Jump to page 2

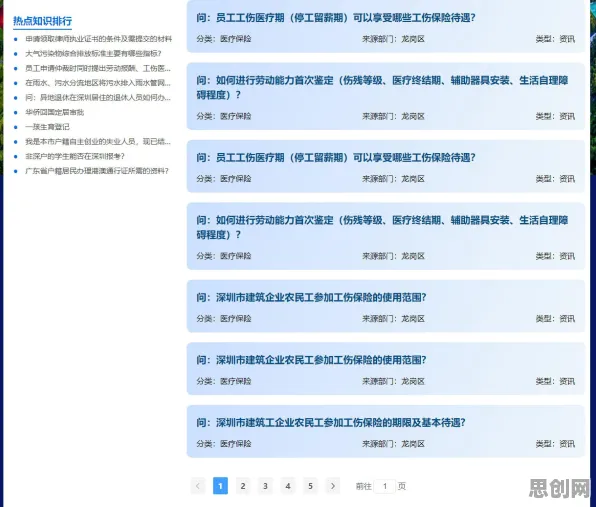coord(243,486)
